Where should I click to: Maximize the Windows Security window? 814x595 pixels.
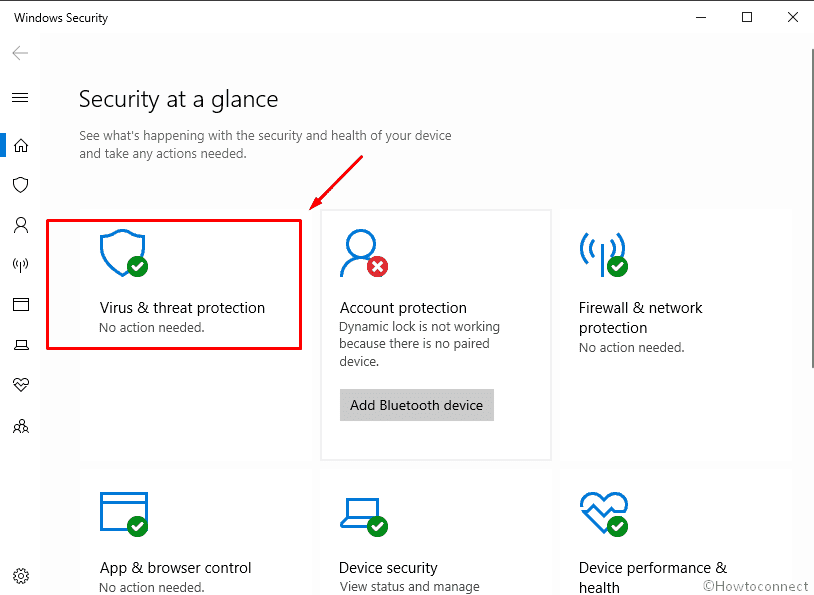click(747, 17)
